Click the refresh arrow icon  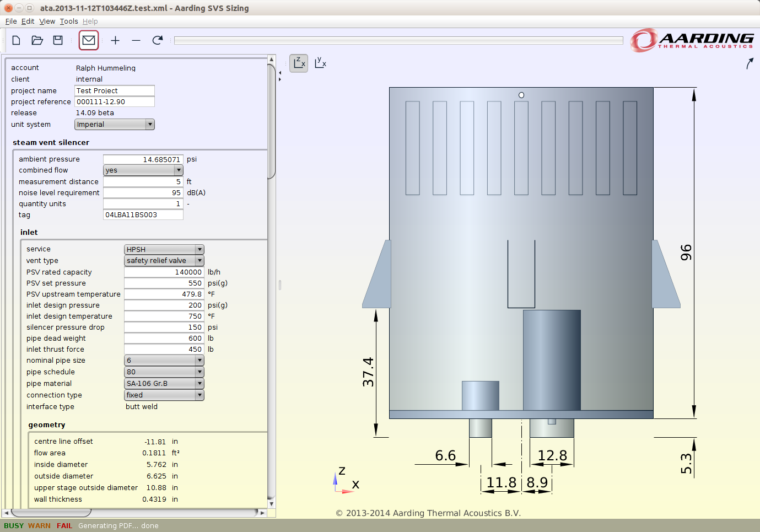click(x=158, y=40)
